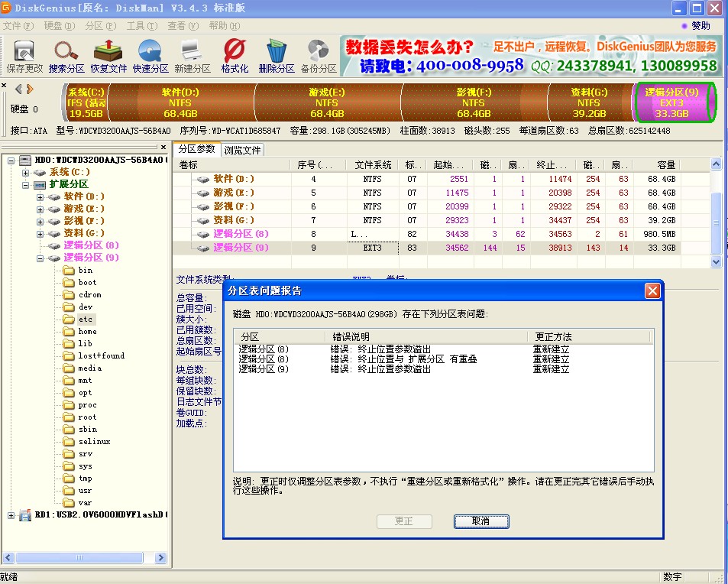Viewport: 728px width, 584px height.
Task: Click the 卷标 column header
Action: coord(232,165)
